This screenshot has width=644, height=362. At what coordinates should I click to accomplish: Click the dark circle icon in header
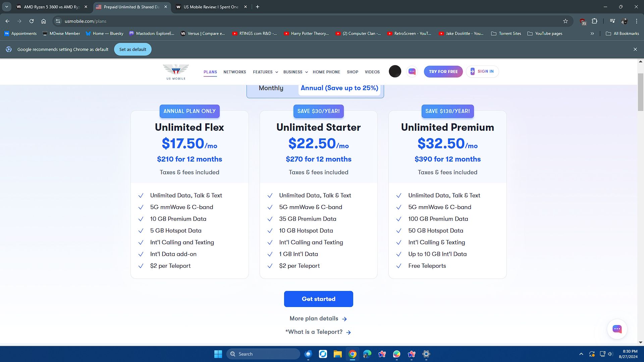pyautogui.click(x=395, y=71)
